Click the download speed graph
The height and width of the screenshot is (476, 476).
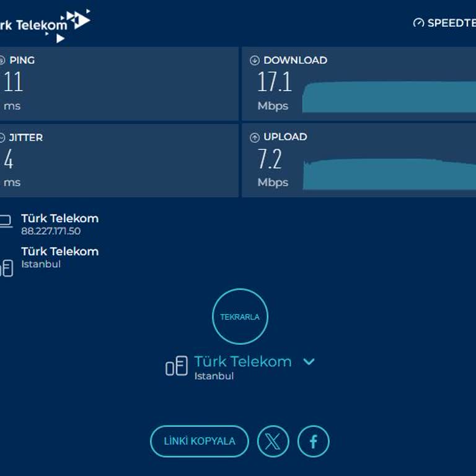pos(389,97)
